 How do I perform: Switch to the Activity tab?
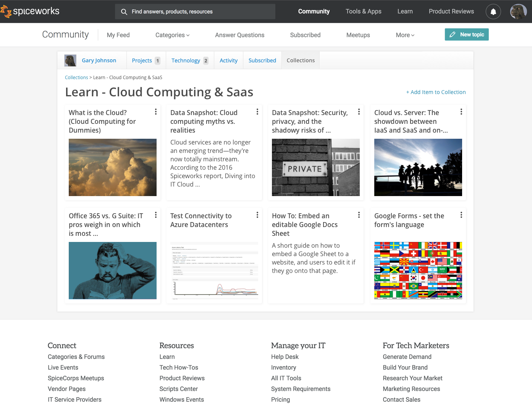click(228, 60)
